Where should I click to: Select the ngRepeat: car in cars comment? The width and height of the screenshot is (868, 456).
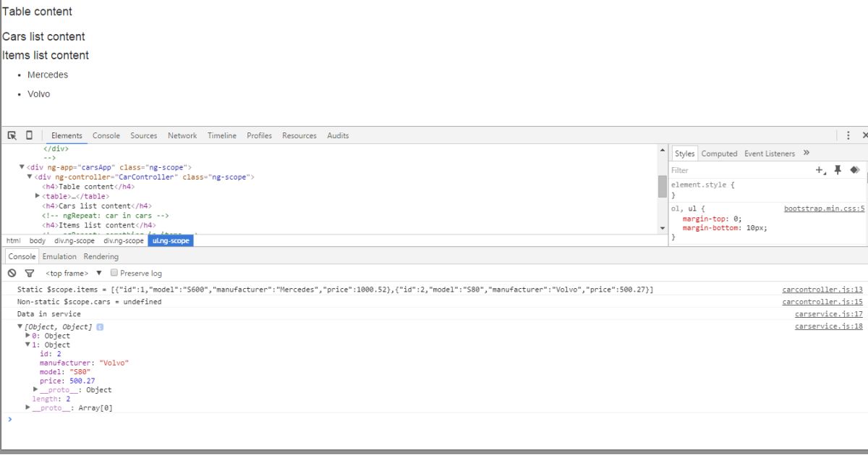point(106,216)
